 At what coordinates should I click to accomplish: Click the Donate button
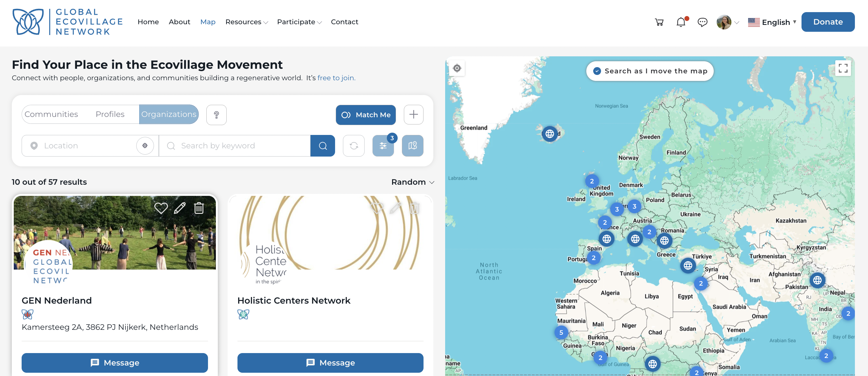828,22
